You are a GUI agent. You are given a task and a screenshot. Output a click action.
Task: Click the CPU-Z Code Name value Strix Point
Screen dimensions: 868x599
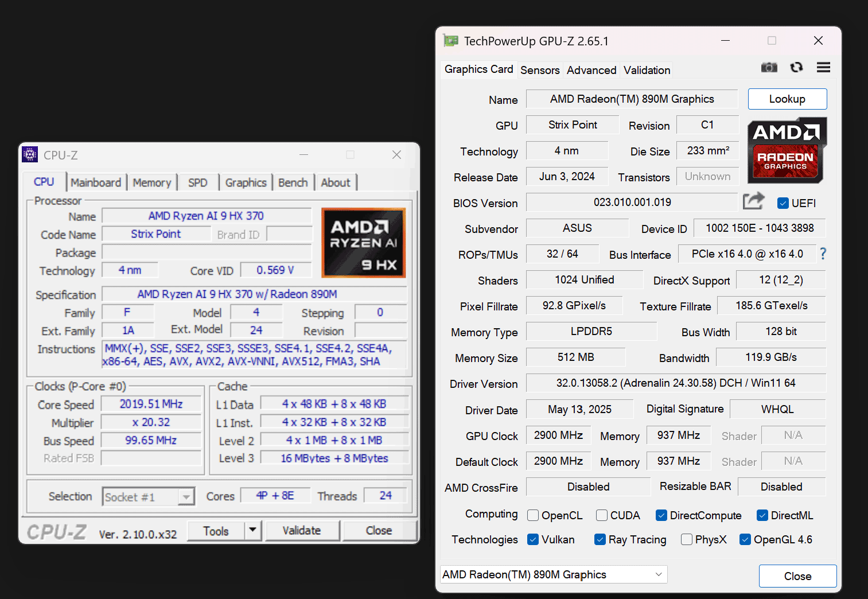tap(156, 234)
